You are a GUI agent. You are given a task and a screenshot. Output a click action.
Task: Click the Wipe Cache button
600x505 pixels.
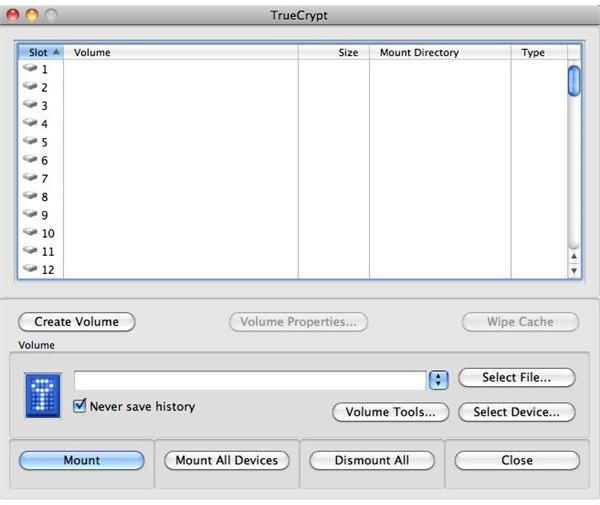pyautogui.click(x=520, y=322)
